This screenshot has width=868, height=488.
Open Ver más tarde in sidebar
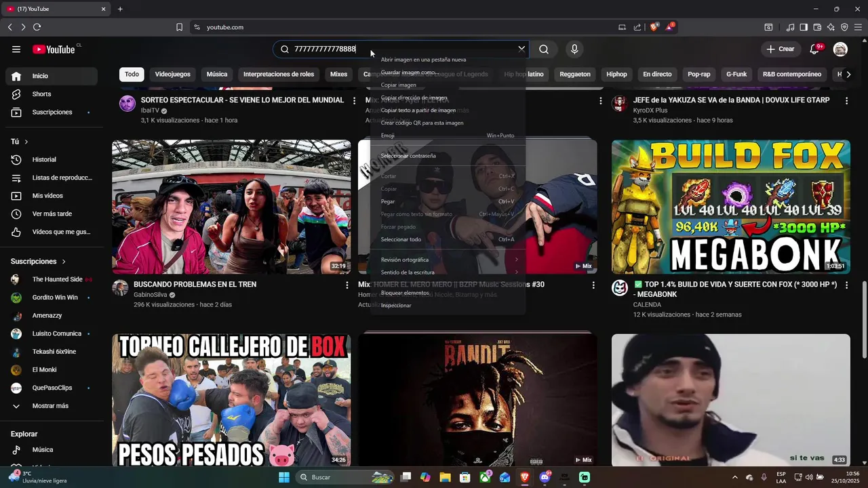(x=52, y=213)
